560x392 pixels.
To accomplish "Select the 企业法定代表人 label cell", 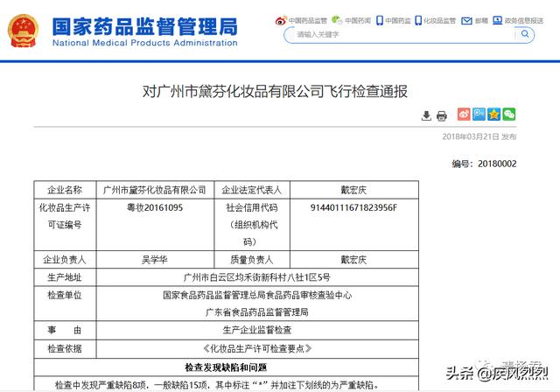I will pos(252,190).
